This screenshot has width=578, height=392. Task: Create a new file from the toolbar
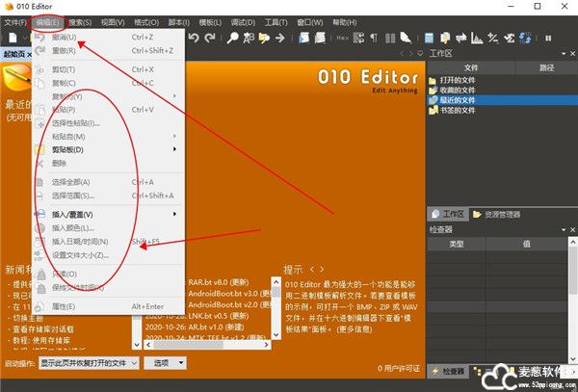(13, 38)
